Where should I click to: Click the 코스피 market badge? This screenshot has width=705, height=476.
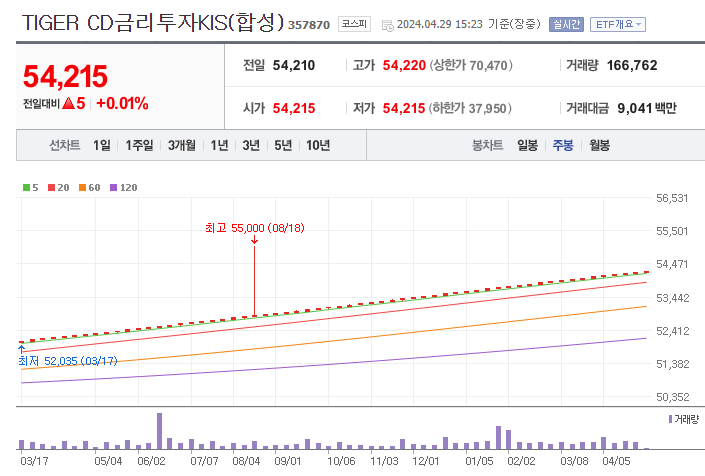click(354, 24)
